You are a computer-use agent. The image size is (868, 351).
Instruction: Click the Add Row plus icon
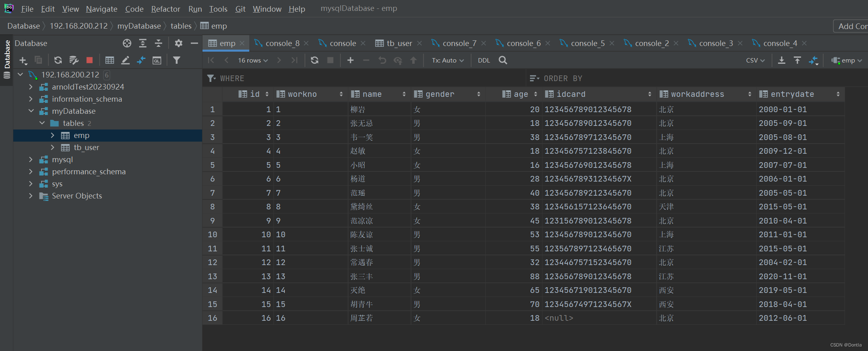coord(350,60)
